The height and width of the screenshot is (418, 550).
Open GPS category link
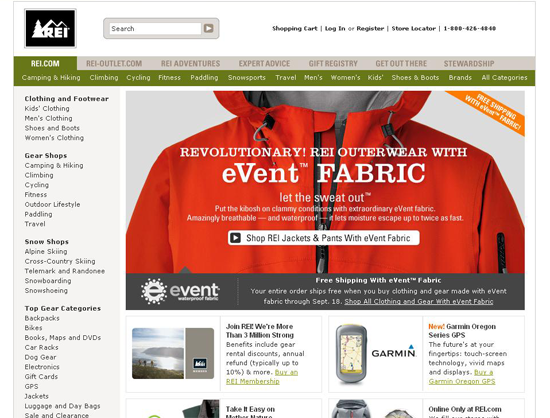click(31, 387)
